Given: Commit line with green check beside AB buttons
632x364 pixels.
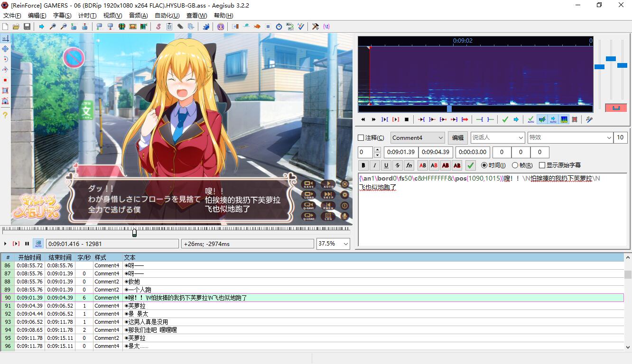Looking at the screenshot, I should click(470, 165).
